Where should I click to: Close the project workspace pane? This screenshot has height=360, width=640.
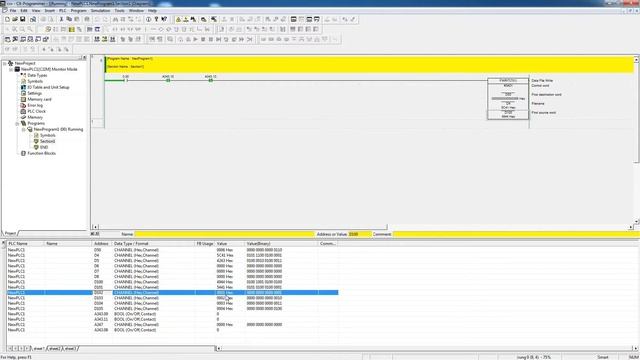pos(84,58)
